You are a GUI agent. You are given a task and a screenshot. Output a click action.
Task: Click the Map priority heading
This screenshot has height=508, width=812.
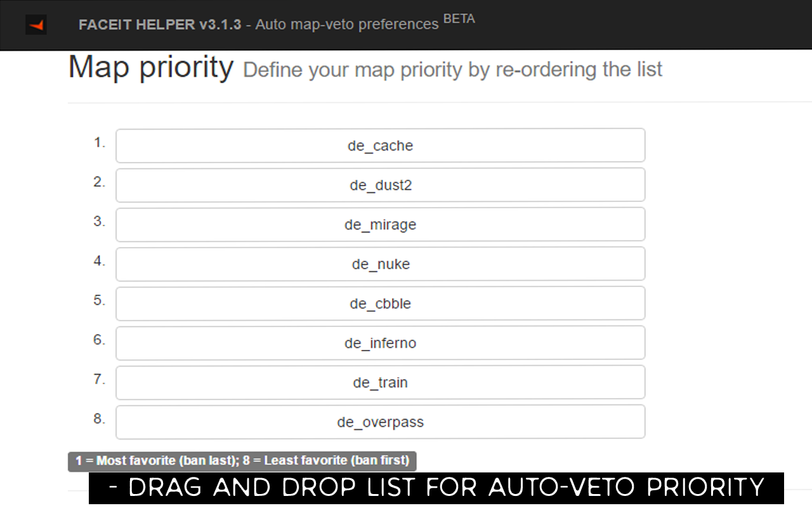151,67
